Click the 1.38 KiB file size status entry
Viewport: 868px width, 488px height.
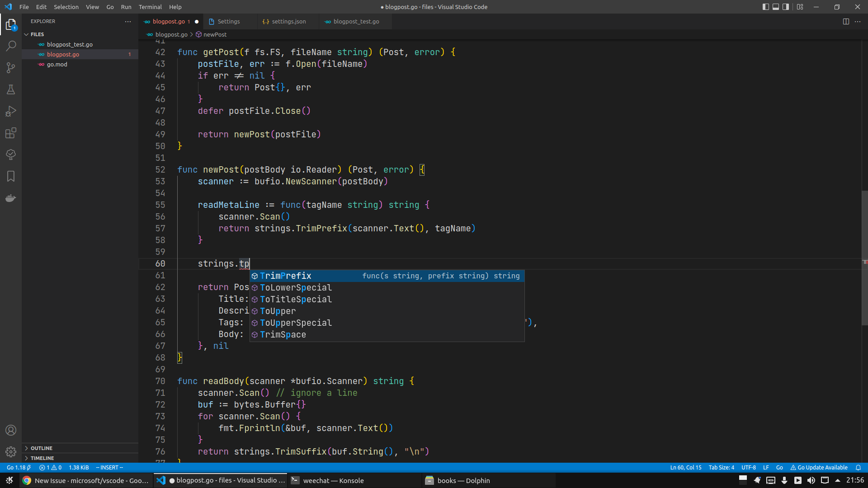[79, 468]
